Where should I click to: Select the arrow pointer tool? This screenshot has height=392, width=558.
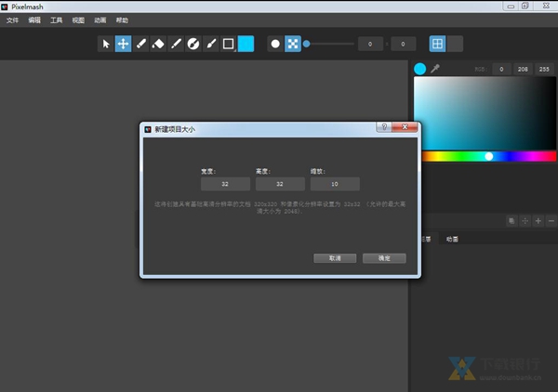point(106,44)
